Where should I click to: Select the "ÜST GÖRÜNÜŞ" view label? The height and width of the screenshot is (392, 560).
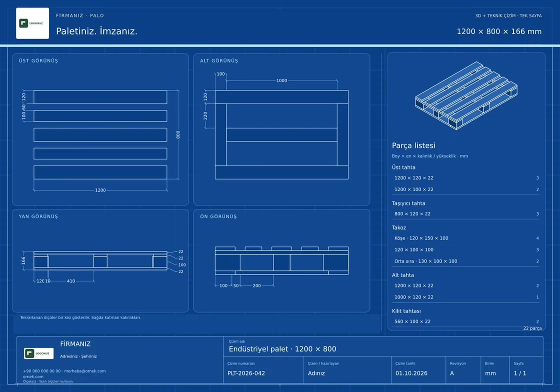coord(38,60)
